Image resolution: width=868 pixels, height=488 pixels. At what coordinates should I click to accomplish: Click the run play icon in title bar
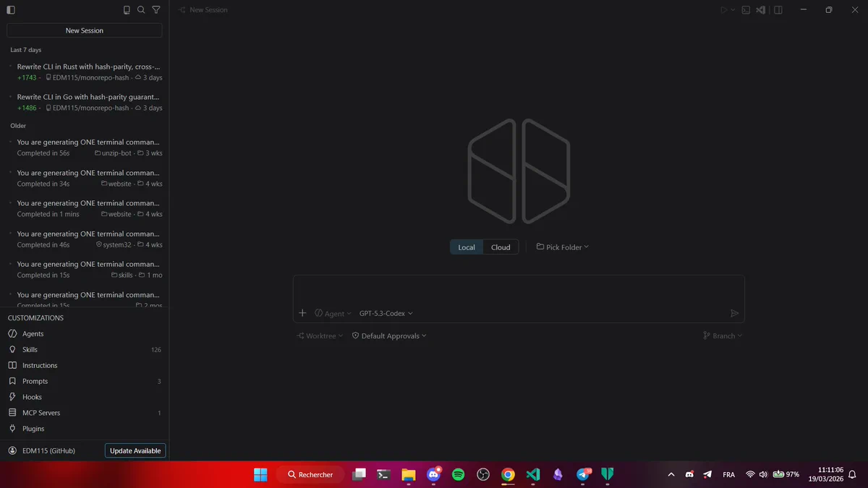[x=723, y=10]
